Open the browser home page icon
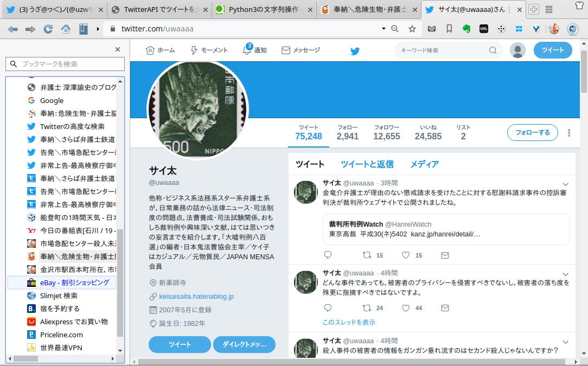This screenshot has width=588, height=366. coord(66,29)
